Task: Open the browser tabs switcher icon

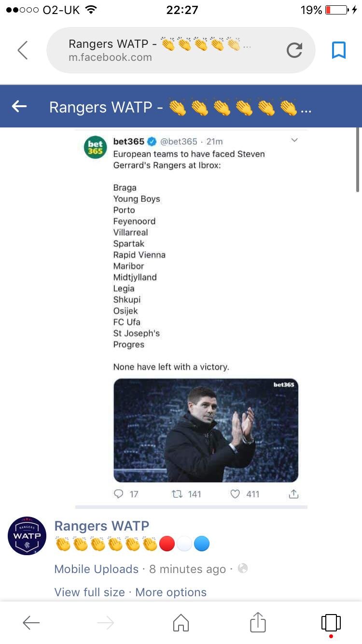Action: coord(331,622)
